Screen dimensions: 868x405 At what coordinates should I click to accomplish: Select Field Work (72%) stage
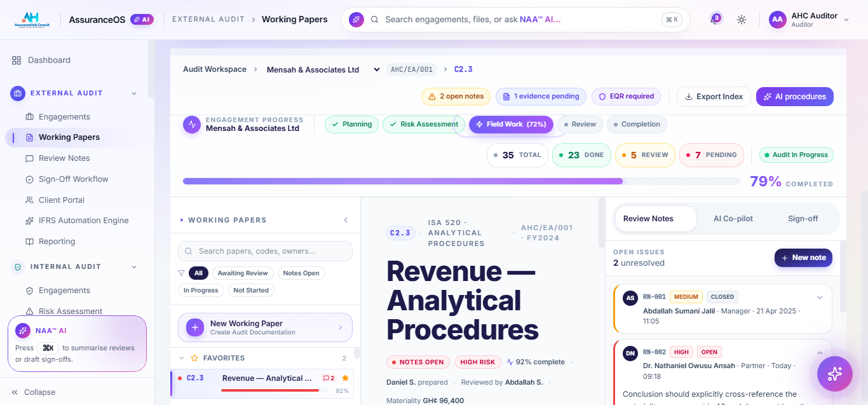(x=512, y=125)
